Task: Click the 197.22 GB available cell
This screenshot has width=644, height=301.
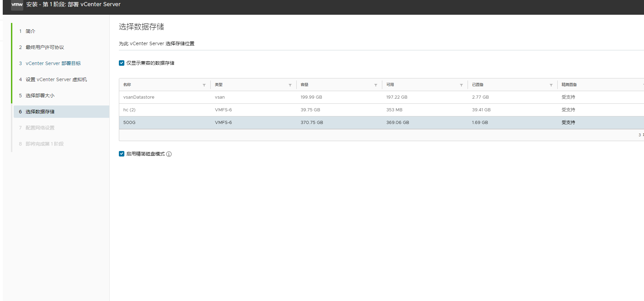Action: click(x=397, y=97)
